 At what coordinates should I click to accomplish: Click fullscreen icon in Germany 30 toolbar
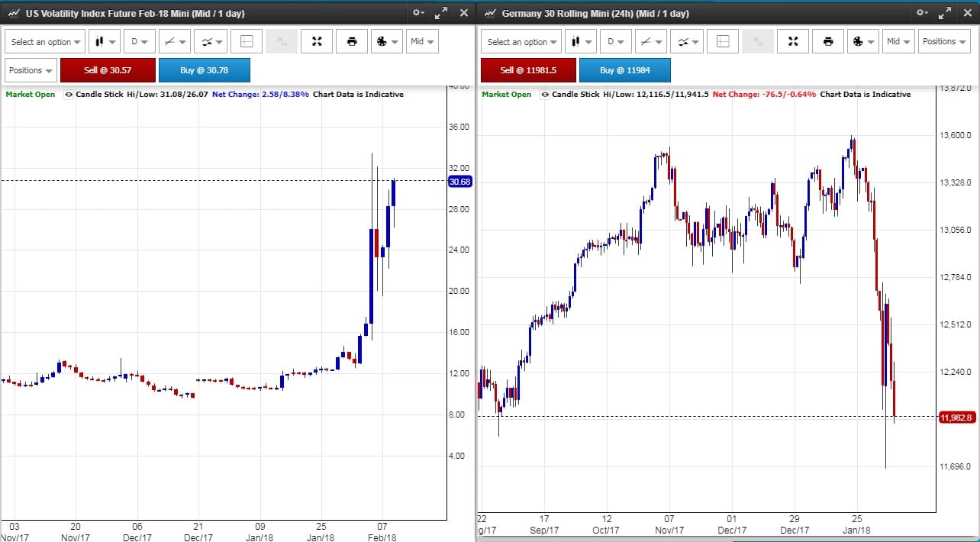point(793,41)
